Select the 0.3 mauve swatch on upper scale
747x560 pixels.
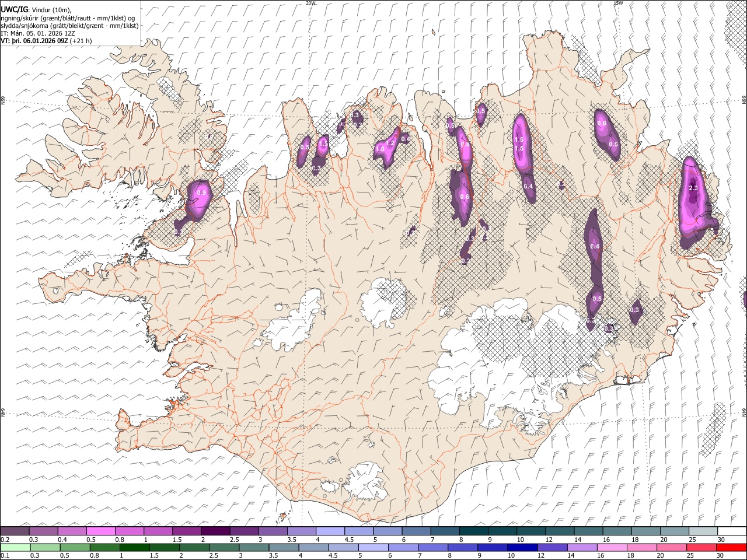click(x=44, y=531)
